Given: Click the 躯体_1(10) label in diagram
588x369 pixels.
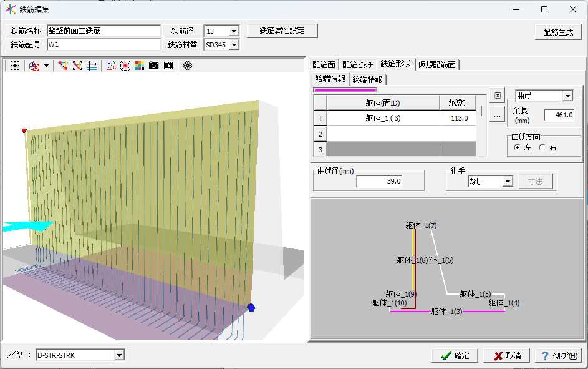Looking at the screenshot, I should coord(389,303).
